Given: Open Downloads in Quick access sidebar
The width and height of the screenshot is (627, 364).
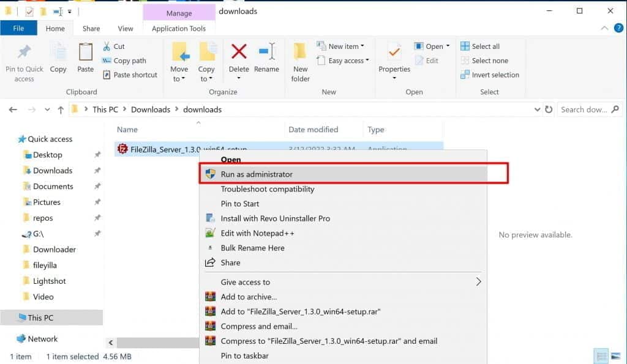Looking at the screenshot, I should (53, 171).
